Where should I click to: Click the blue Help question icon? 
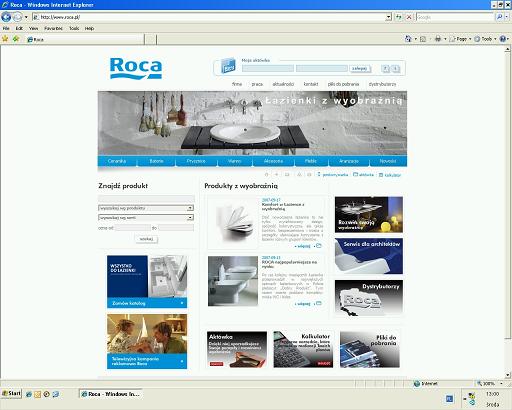503,39
